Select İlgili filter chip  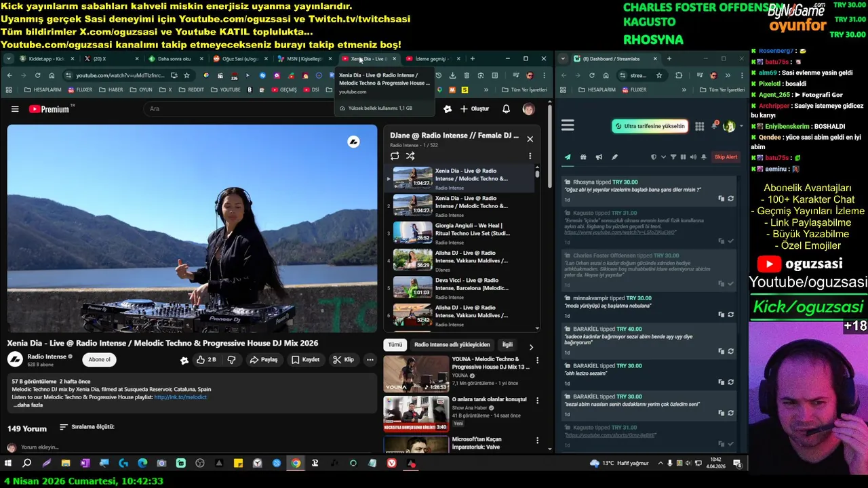pos(507,345)
